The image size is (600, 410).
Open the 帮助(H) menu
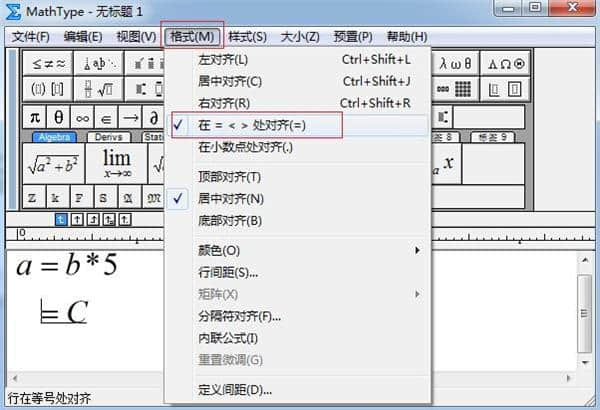tap(407, 37)
